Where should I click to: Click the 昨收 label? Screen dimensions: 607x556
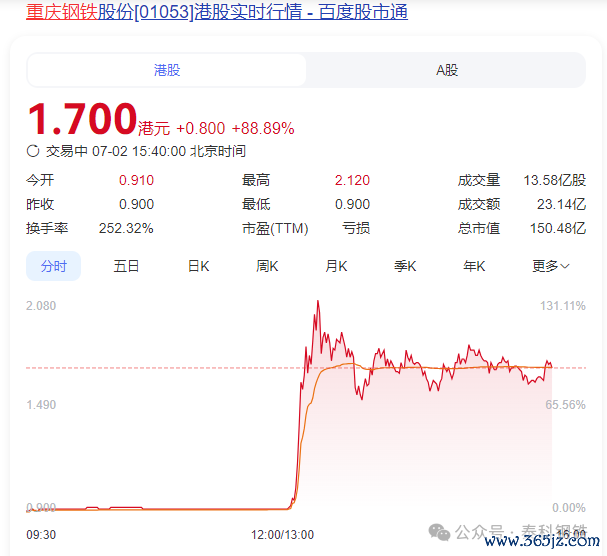[40, 204]
